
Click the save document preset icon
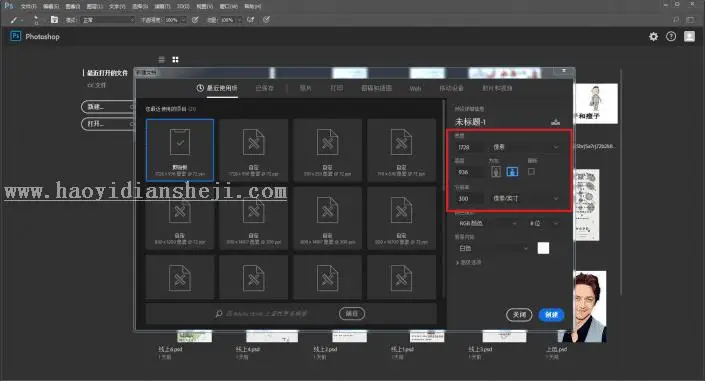[555, 122]
